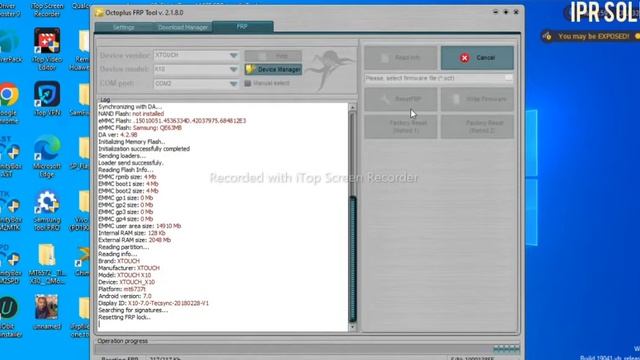Switch to Download Manager tab

pos(182,27)
